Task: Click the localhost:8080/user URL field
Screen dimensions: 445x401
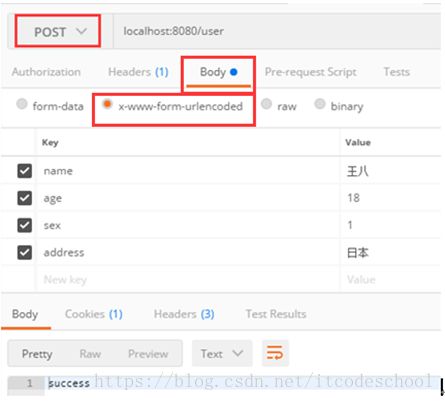Action: click(277, 32)
